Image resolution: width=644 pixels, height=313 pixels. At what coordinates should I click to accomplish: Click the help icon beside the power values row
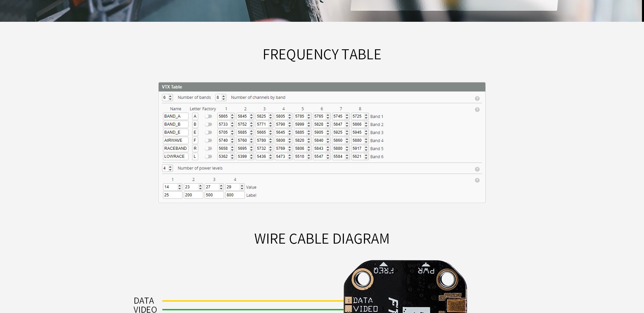[x=477, y=180]
